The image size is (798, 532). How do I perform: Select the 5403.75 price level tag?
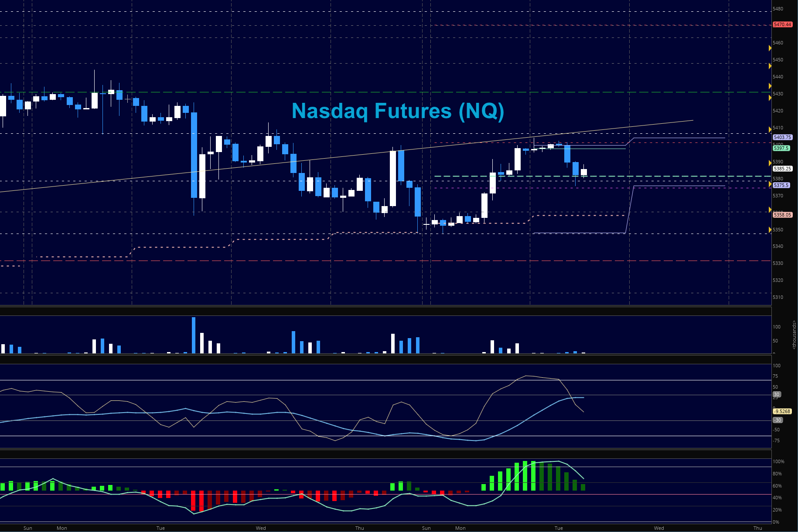[782, 137]
